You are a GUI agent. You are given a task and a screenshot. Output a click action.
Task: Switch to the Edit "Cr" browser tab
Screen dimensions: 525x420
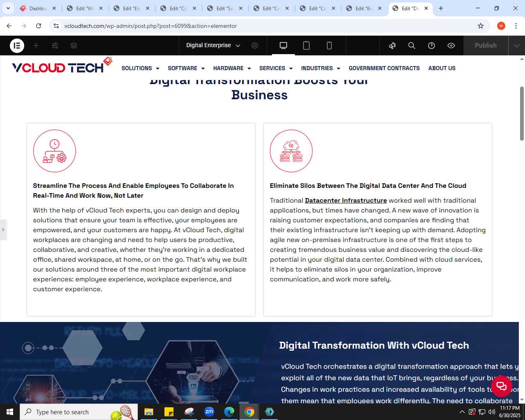pos(272,8)
